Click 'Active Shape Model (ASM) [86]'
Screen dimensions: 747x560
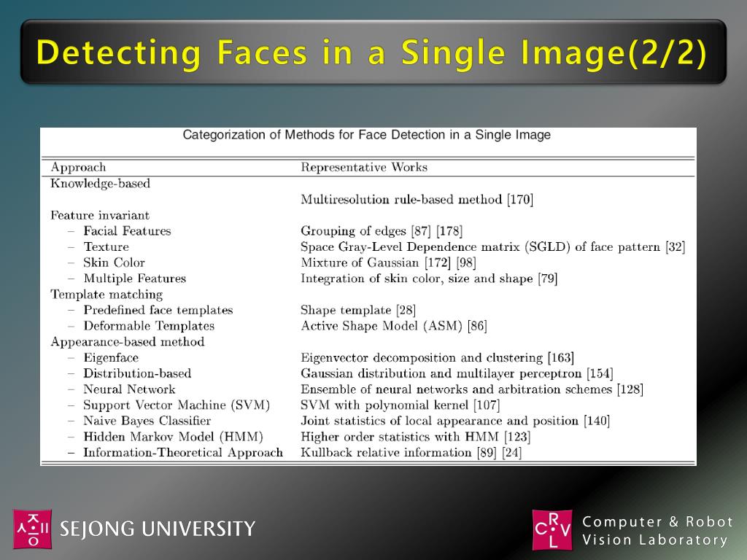click(x=394, y=326)
